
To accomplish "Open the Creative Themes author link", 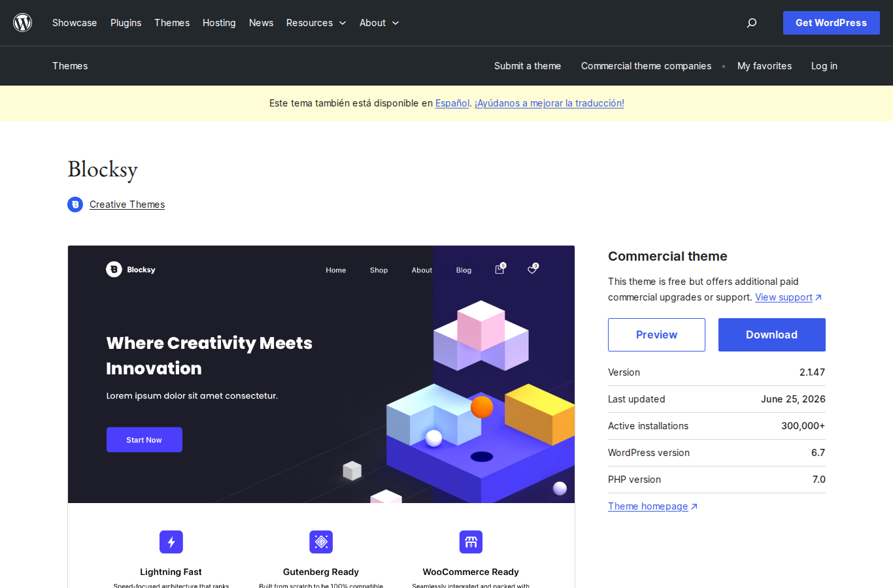I will coord(127,204).
